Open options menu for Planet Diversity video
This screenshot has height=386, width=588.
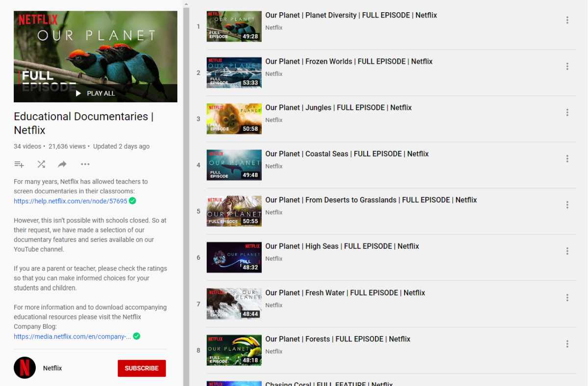coord(567,20)
